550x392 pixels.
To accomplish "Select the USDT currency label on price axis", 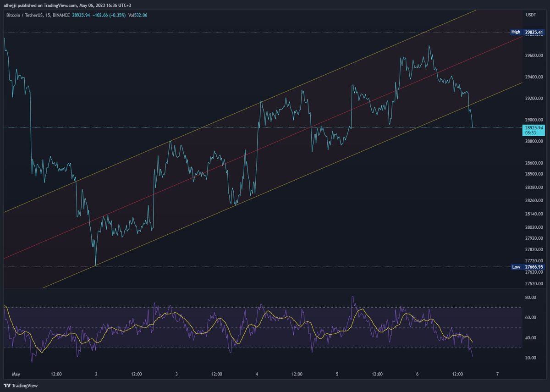I will [531, 15].
